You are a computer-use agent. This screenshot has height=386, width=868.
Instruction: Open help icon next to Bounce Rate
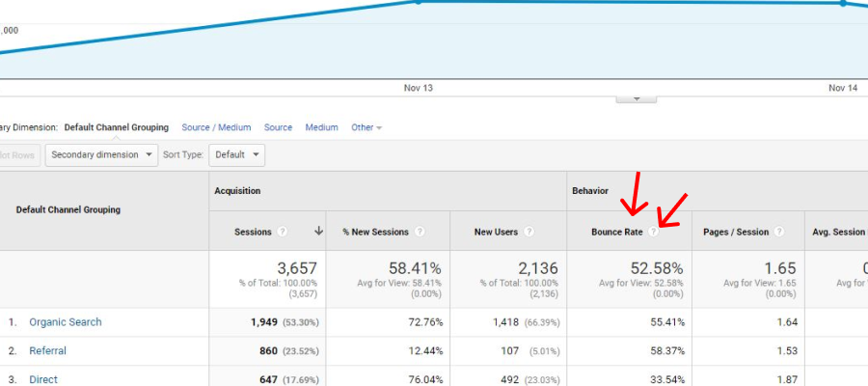[654, 232]
